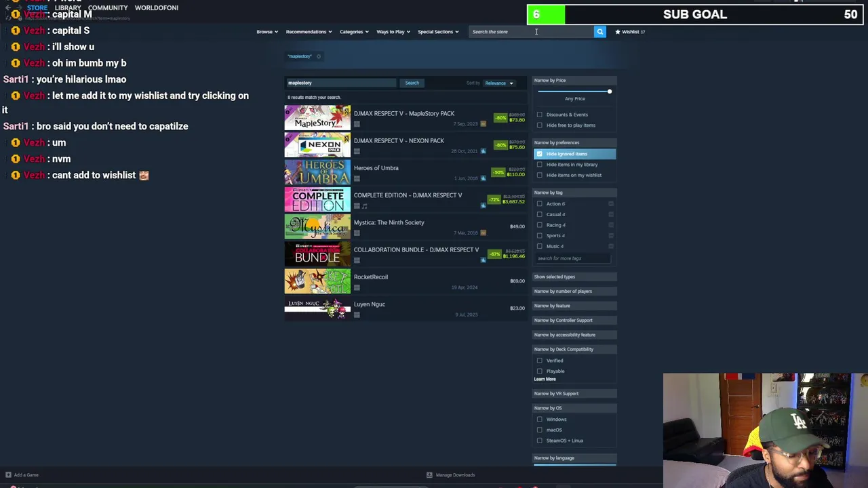Uncheck Hide ignored items
The width and height of the screenshot is (868, 488).
pyautogui.click(x=540, y=154)
